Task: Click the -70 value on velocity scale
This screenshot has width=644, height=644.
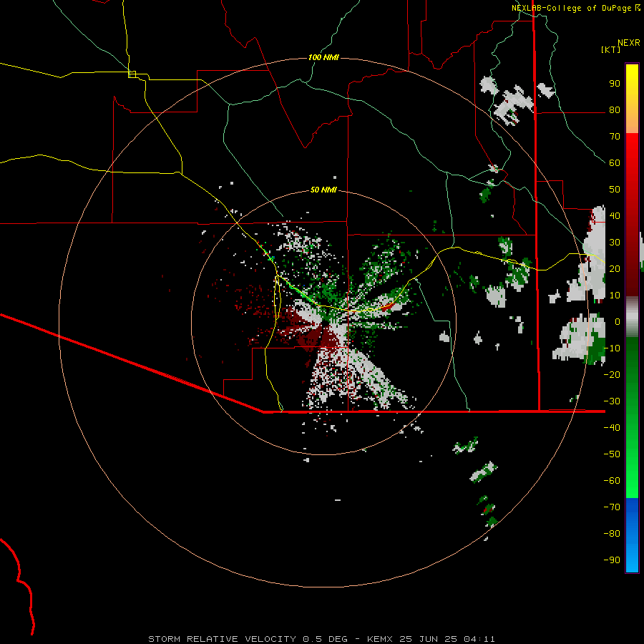Action: [612, 507]
